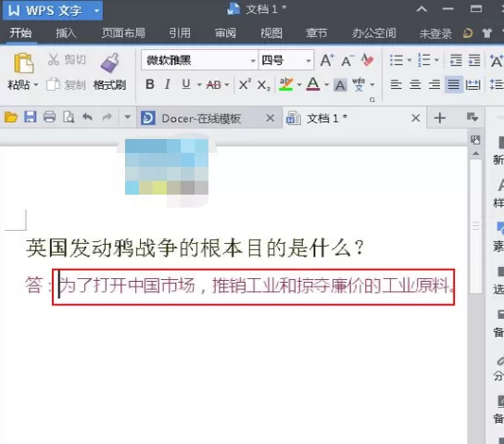Click the Copy (复制) icon
504x444 pixels.
click(54, 84)
